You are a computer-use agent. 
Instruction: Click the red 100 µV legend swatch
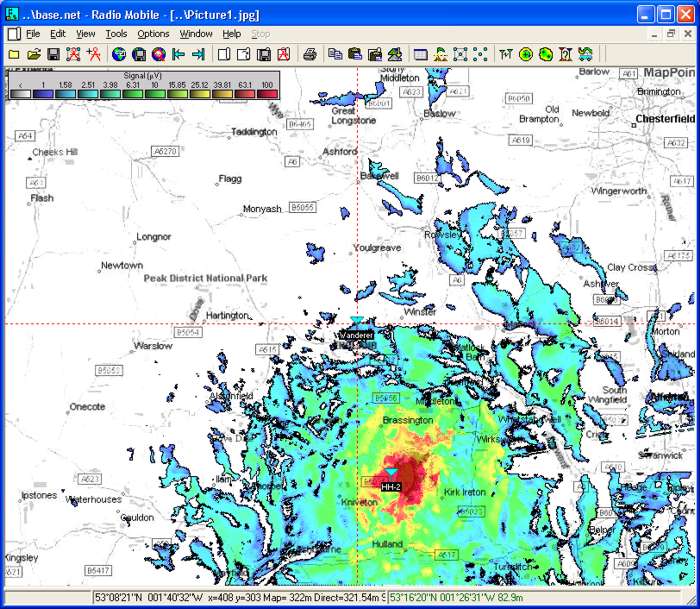(267, 94)
